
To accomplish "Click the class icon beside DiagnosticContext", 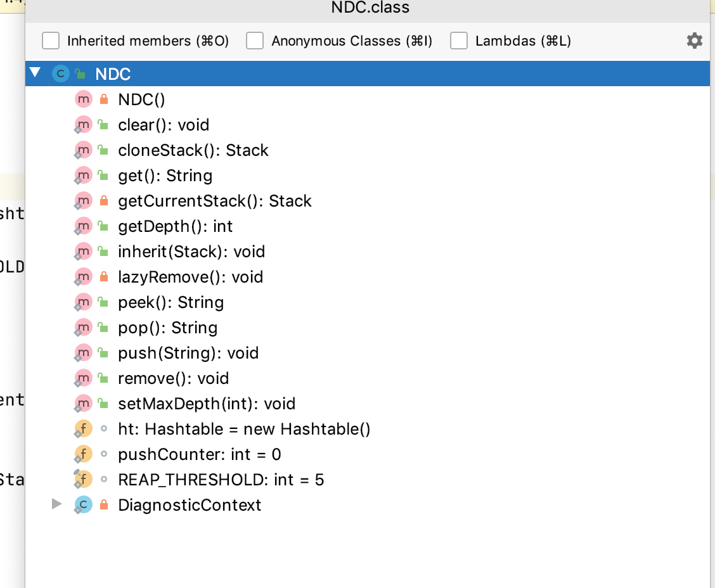I will 83,504.
